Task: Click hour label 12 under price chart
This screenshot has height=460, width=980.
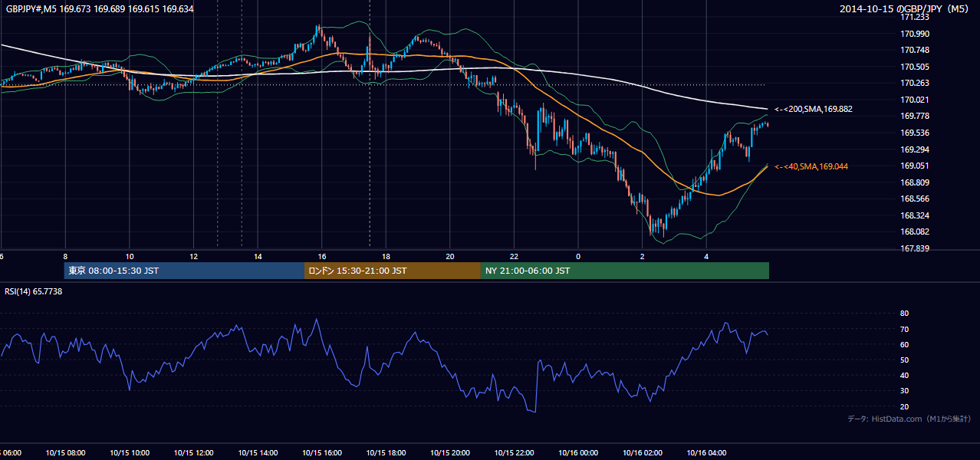Action: point(193,257)
